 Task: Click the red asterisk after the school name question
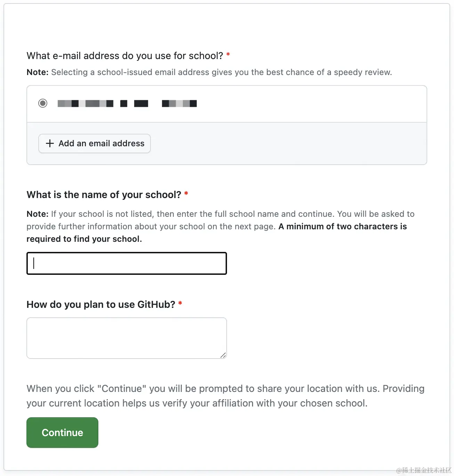pos(186,194)
